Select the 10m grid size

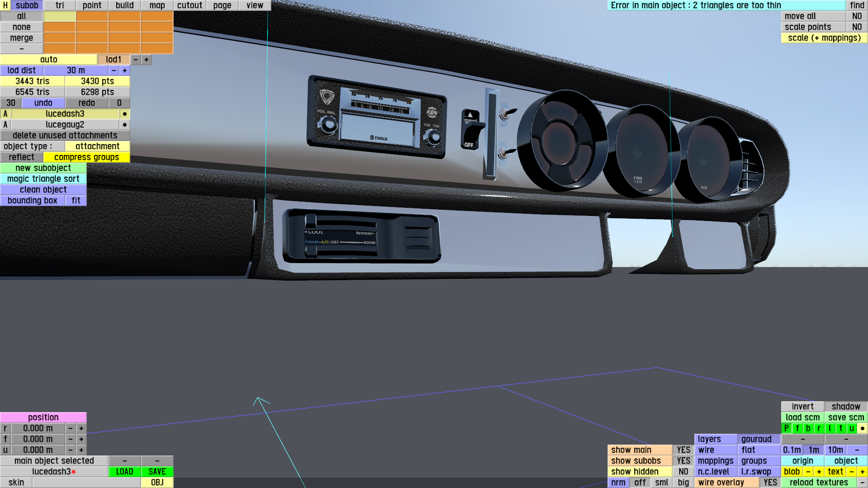click(x=835, y=450)
